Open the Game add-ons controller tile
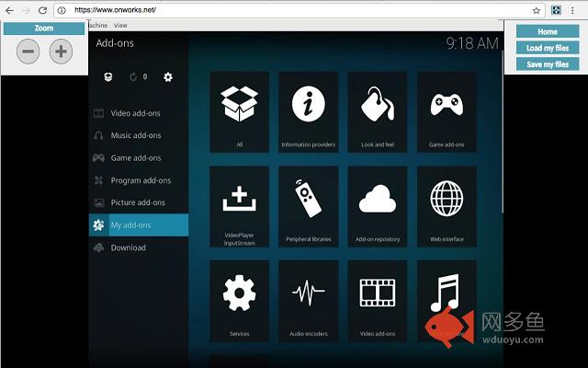Viewport: 588px width, 368px height. coord(447,111)
